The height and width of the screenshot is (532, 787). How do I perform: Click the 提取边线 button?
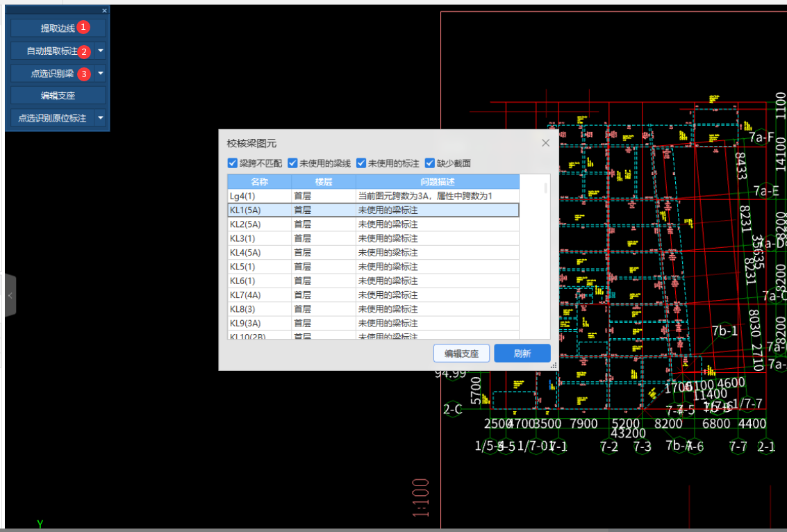(x=58, y=28)
